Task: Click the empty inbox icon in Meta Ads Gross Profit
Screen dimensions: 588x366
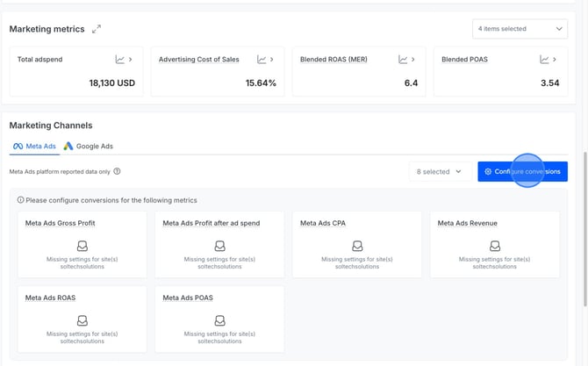Action: (82, 247)
